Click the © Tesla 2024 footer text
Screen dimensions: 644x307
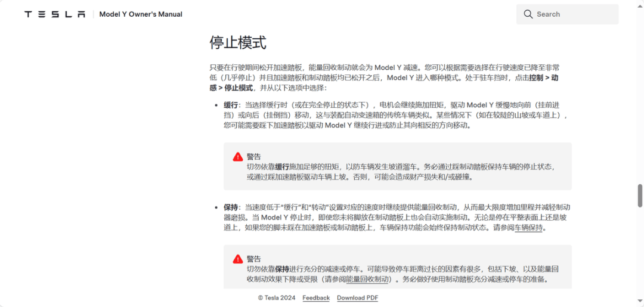[277, 298]
